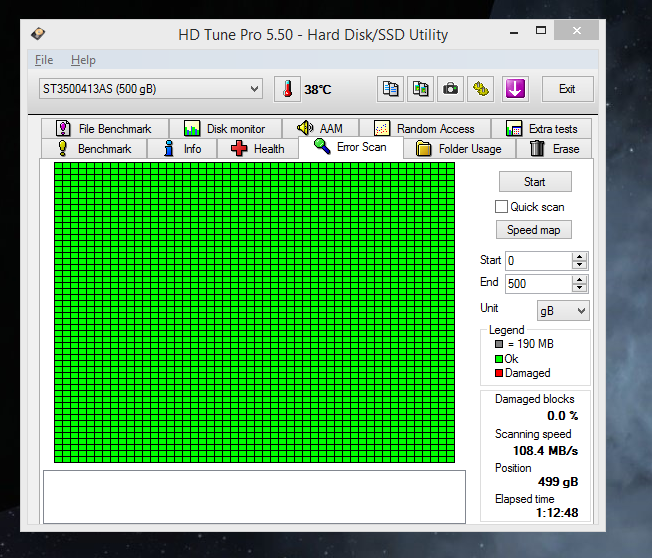Switch to the Health tab
This screenshot has height=558, width=652.
click(258, 149)
